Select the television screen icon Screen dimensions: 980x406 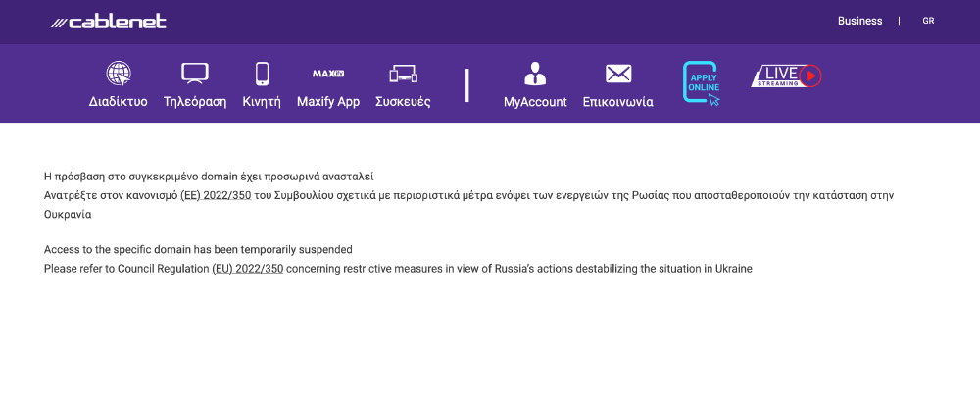click(195, 74)
